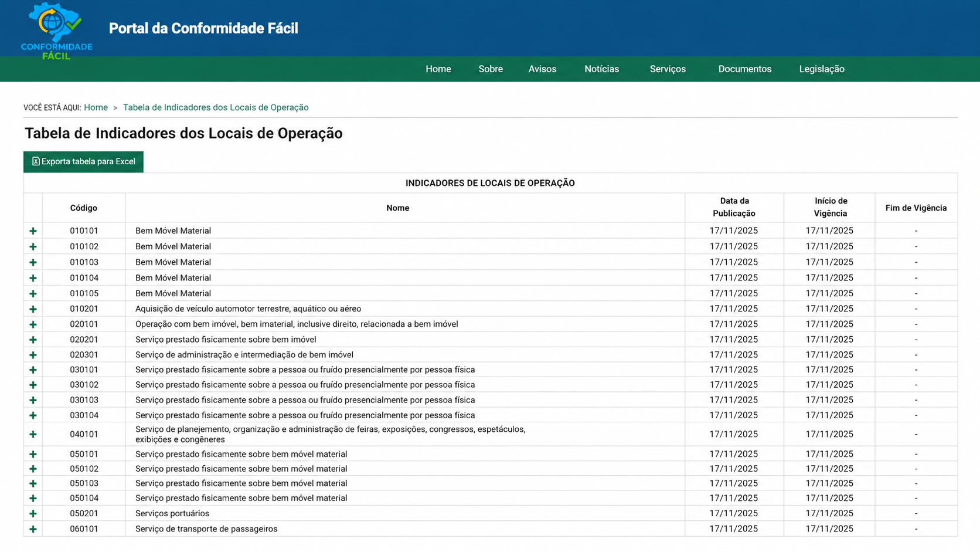This screenshot has width=980, height=552.
Task: Expand row 010105 with plus icon
Action: click(33, 293)
